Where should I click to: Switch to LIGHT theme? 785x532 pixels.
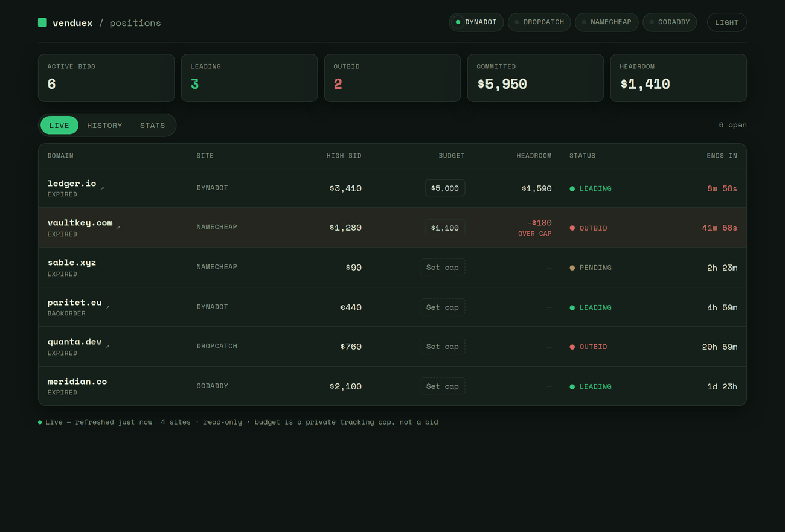click(x=727, y=22)
